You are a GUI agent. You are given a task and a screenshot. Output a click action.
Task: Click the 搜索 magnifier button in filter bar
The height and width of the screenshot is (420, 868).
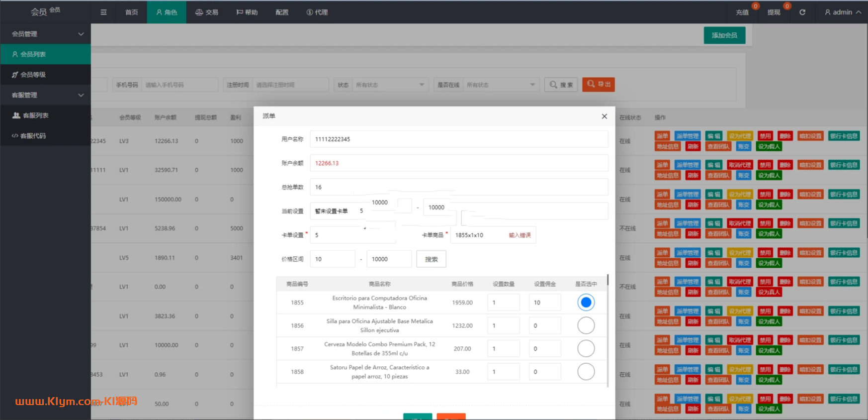(x=561, y=85)
